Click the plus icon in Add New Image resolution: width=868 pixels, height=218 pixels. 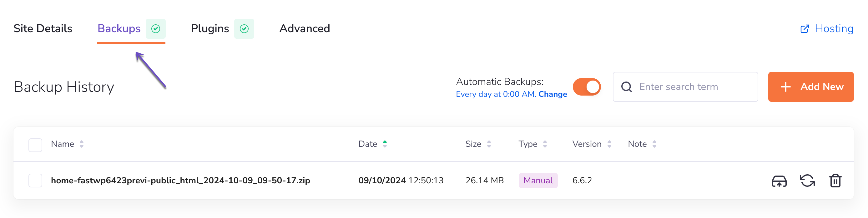point(785,87)
